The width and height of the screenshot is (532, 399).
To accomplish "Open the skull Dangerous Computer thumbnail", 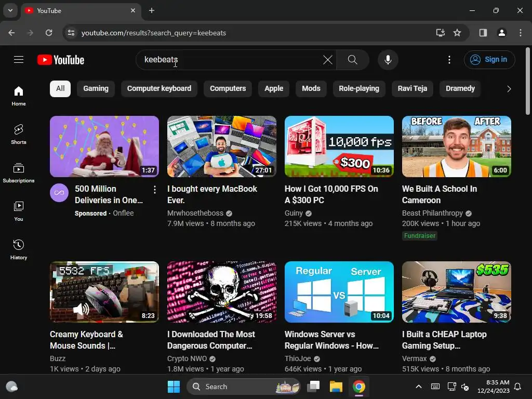I will tap(221, 292).
